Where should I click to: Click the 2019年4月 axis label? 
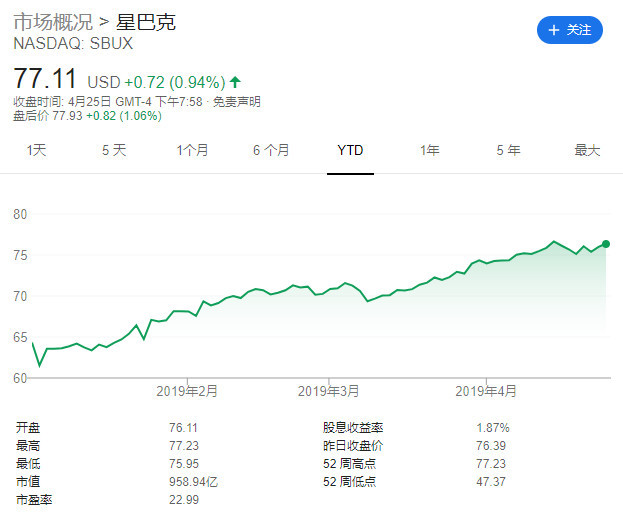[486, 391]
